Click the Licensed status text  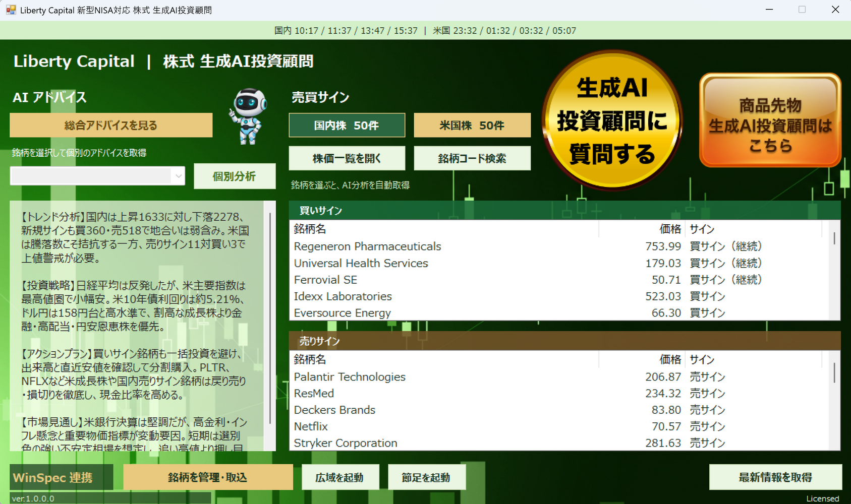point(822,498)
